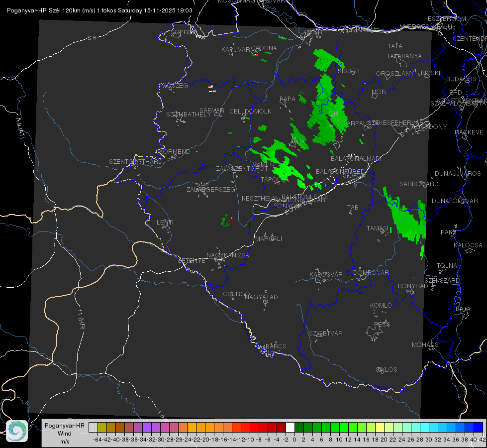The image size is (487, 448).
Task: Click the MOHÁCS label
Action: (x=425, y=345)
